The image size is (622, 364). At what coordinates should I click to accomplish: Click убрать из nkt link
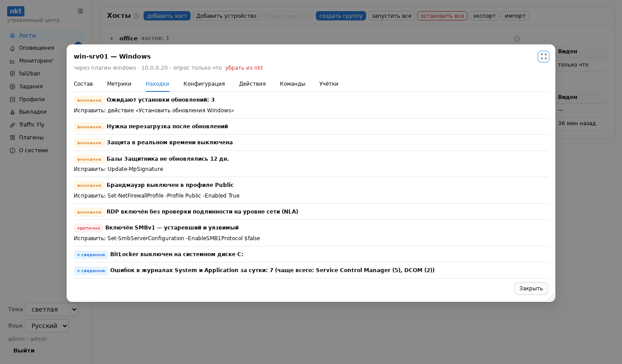click(244, 68)
